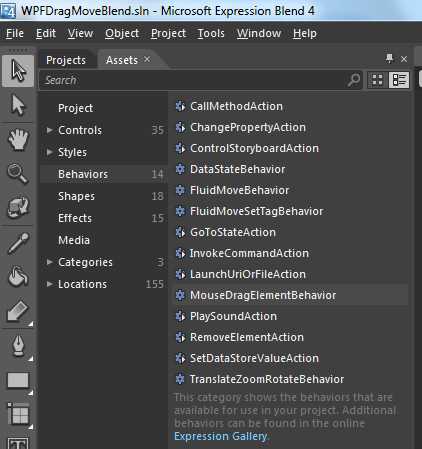This screenshot has height=449, width=422.
Task: Choose the Rectangle shape tool
Action: pos(18,380)
